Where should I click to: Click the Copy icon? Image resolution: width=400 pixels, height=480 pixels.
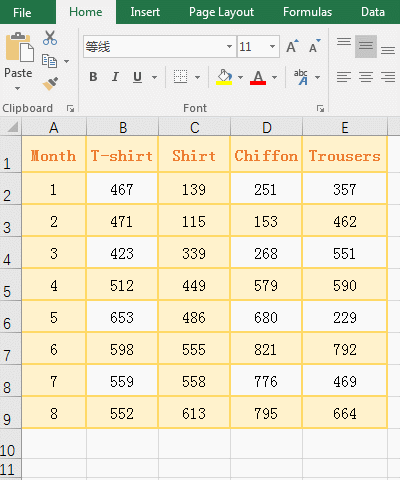pos(49,61)
